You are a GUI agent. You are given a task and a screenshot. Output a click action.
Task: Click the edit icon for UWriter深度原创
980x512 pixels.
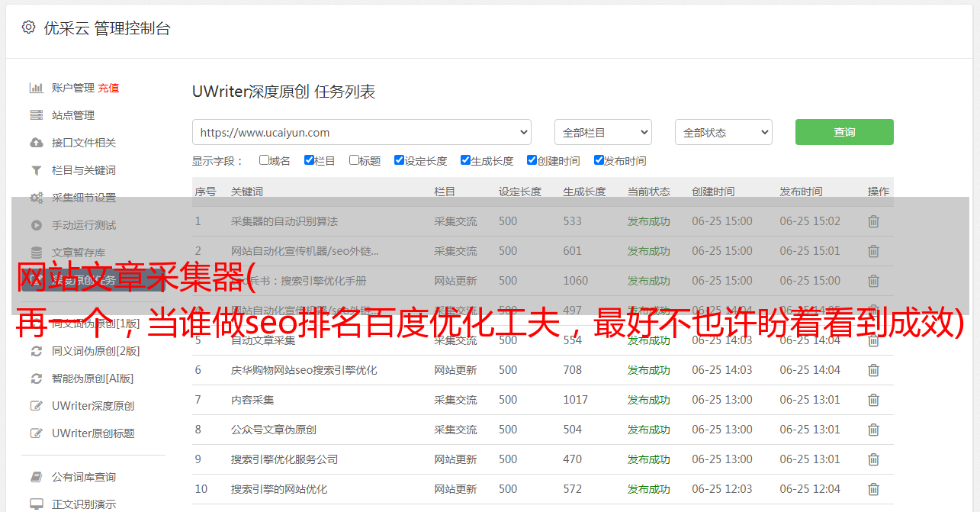point(36,406)
